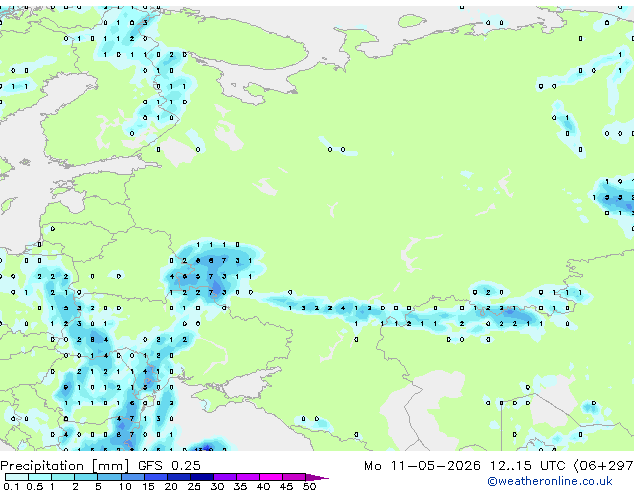Select the 2–5 mm legend color swatch

(x=86, y=477)
